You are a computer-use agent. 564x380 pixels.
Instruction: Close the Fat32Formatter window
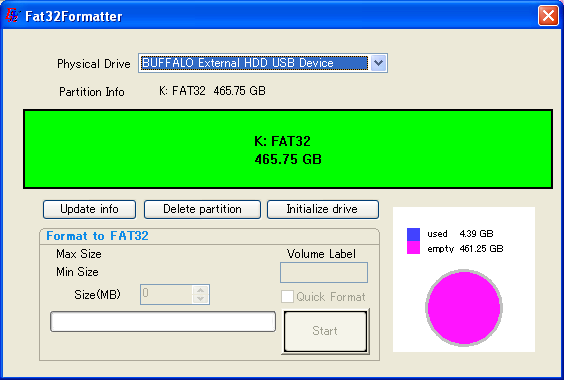[548, 15]
